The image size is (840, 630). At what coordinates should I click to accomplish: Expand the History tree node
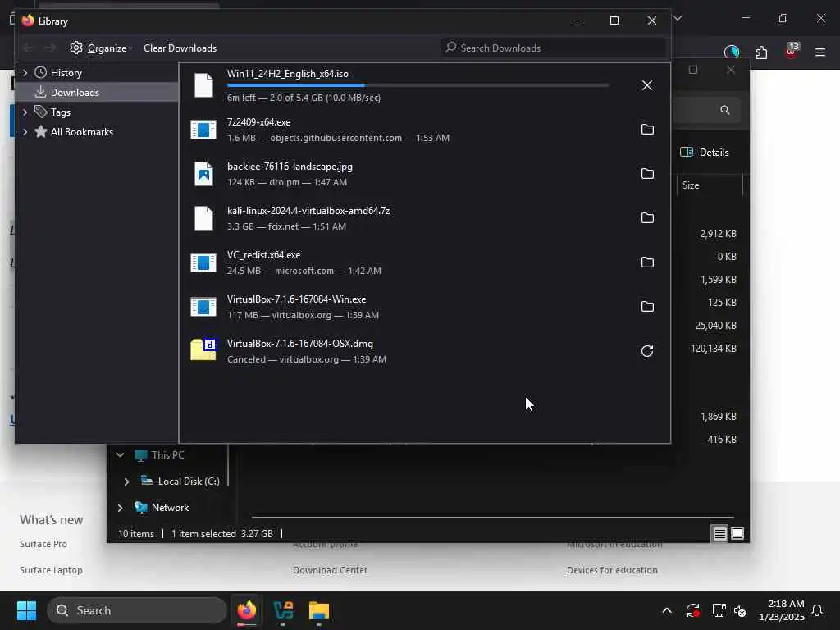point(25,73)
